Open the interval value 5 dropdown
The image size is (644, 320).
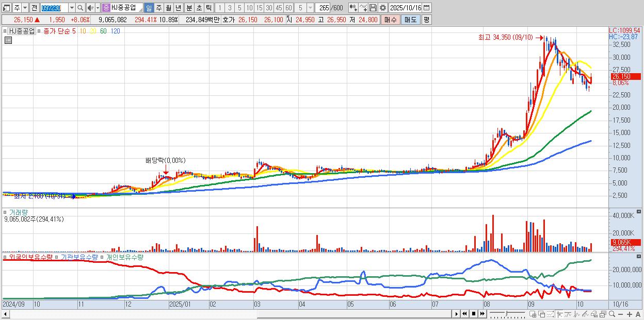pyautogui.click(x=310, y=8)
